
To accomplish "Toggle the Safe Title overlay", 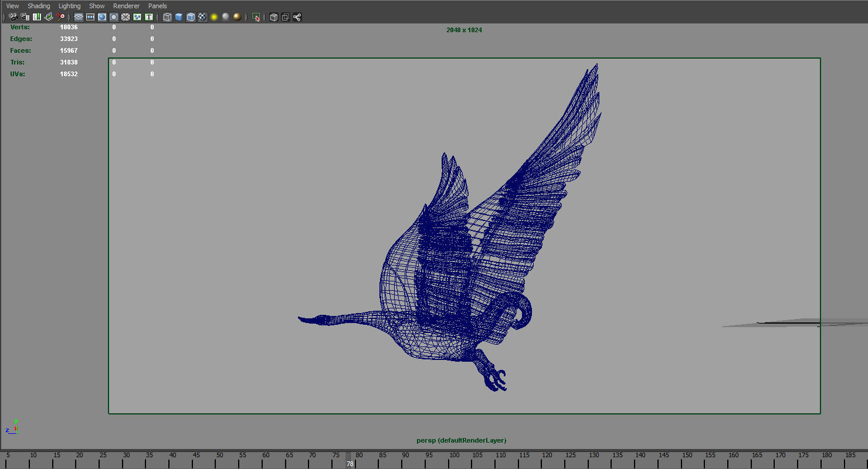I will 149,17.
